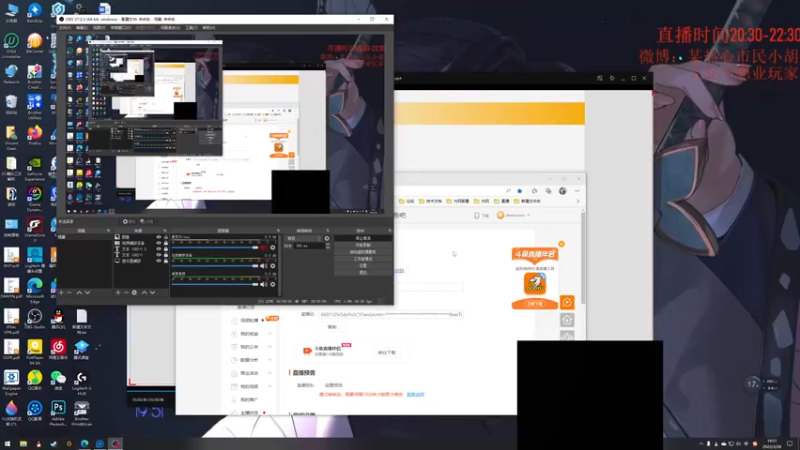Launch OBS Studio desktop shortcut
This screenshot has width=800, height=450.
click(35, 318)
